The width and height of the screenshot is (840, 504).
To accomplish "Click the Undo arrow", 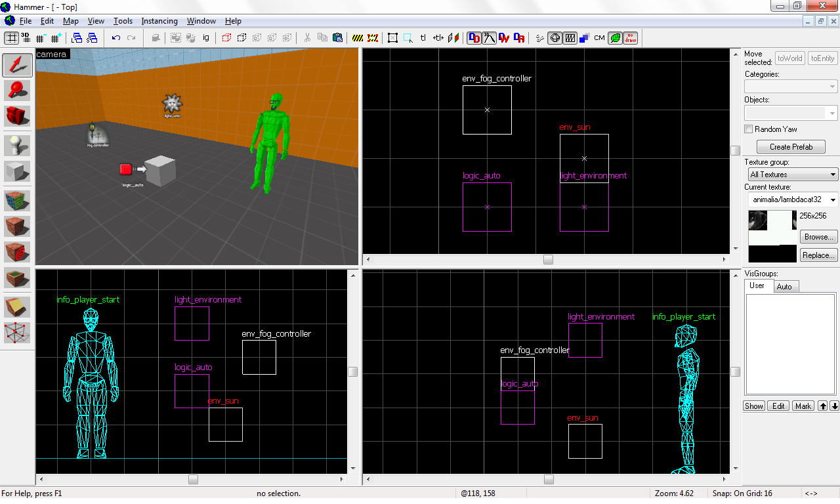I will [116, 38].
